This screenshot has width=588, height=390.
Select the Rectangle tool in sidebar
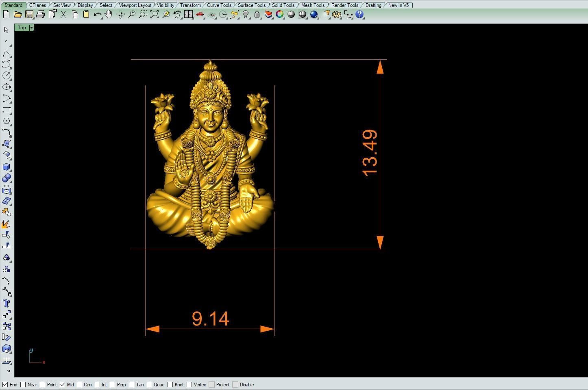click(x=7, y=110)
